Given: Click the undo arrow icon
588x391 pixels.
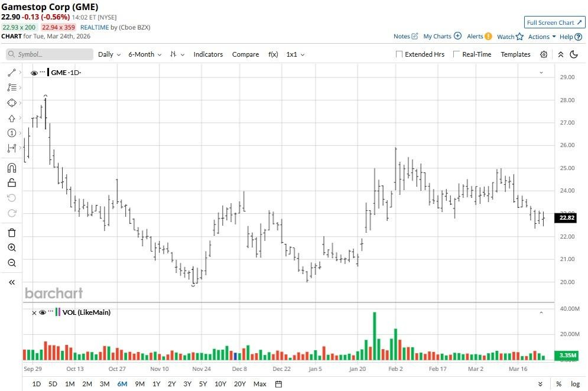Looking at the screenshot, I should (x=12, y=198).
